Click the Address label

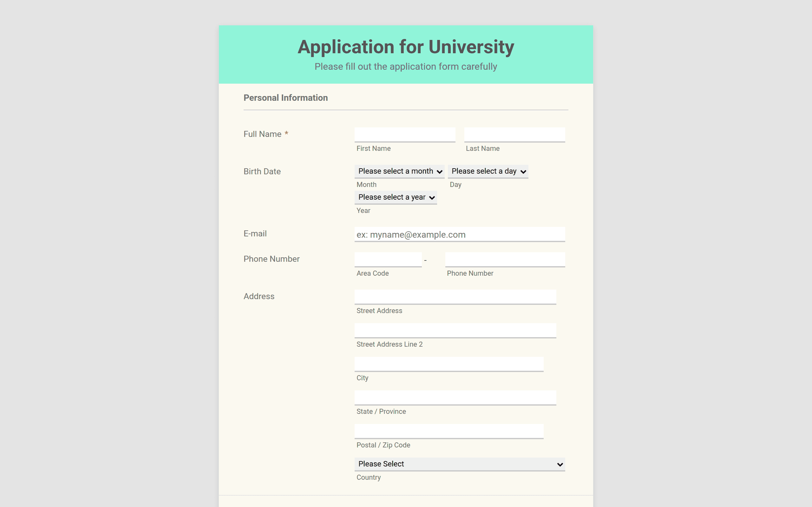tap(259, 296)
